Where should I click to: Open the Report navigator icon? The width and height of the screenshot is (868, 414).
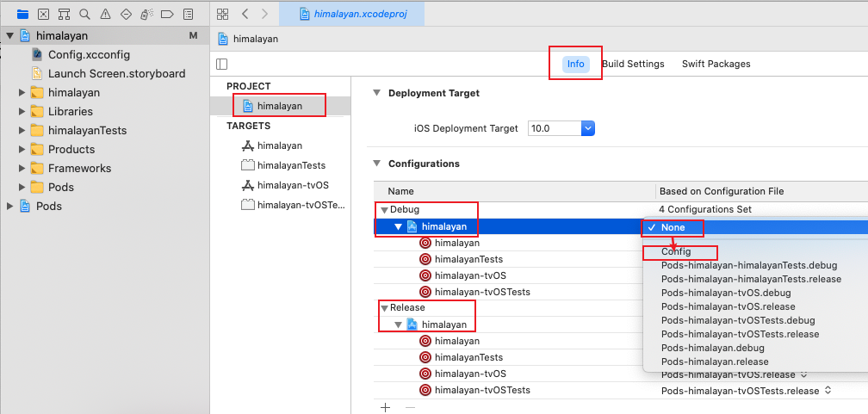click(189, 14)
